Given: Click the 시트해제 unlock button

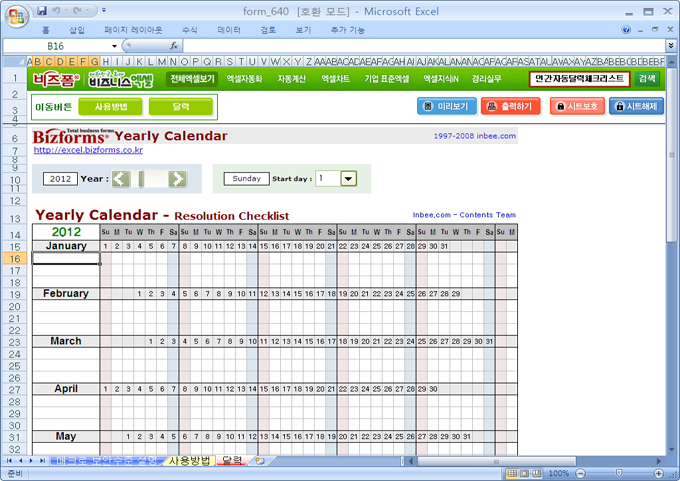Looking at the screenshot, I should pyautogui.click(x=636, y=106).
